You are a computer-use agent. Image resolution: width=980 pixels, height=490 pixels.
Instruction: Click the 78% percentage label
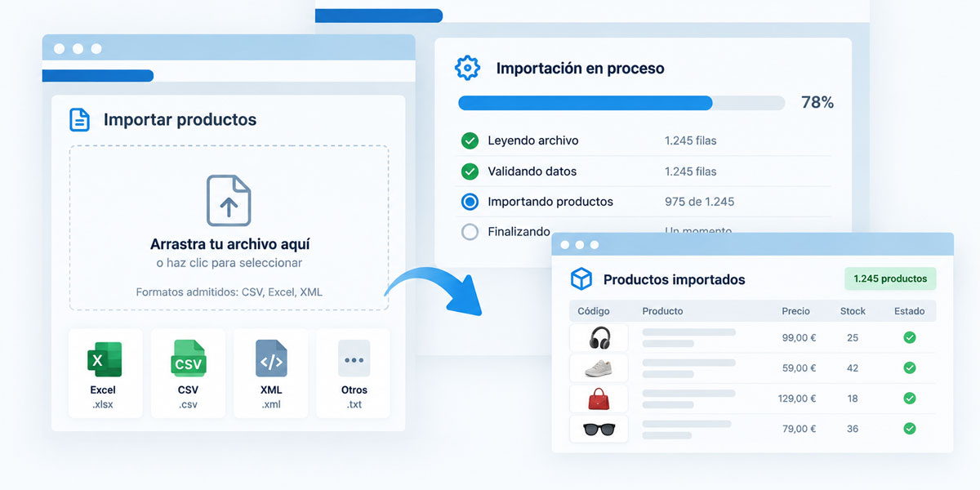817,102
